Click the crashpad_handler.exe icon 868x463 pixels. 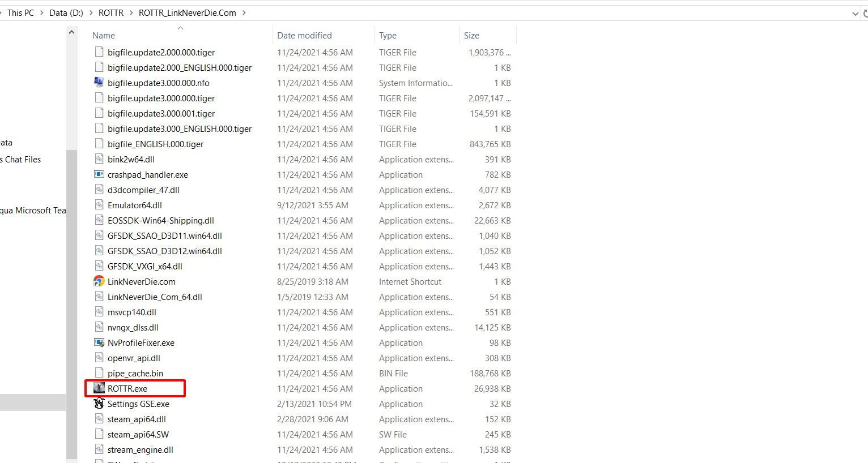tap(99, 174)
